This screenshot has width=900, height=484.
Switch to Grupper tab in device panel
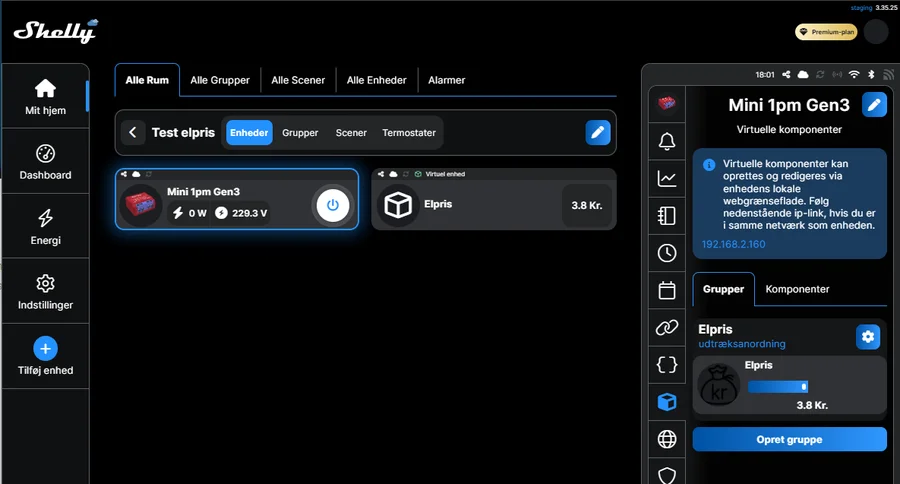point(723,289)
